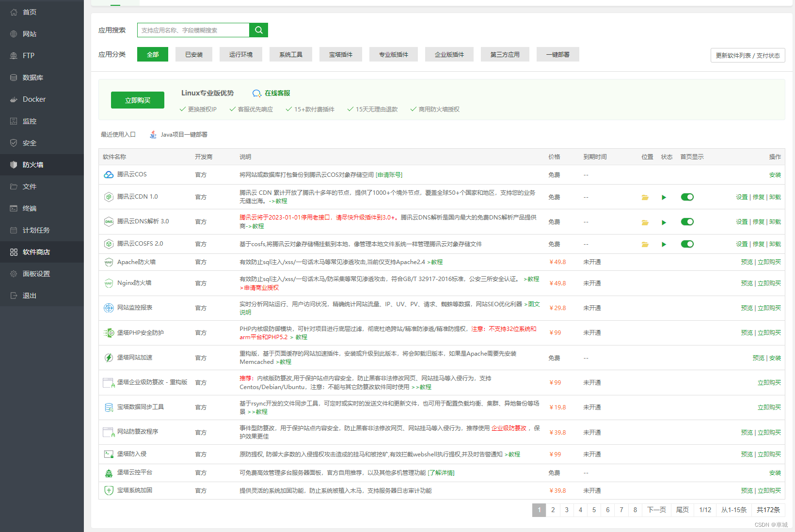Viewport: 795px width, 532px height.
Task: Select the 企业版插件 category tab
Action: coord(449,54)
